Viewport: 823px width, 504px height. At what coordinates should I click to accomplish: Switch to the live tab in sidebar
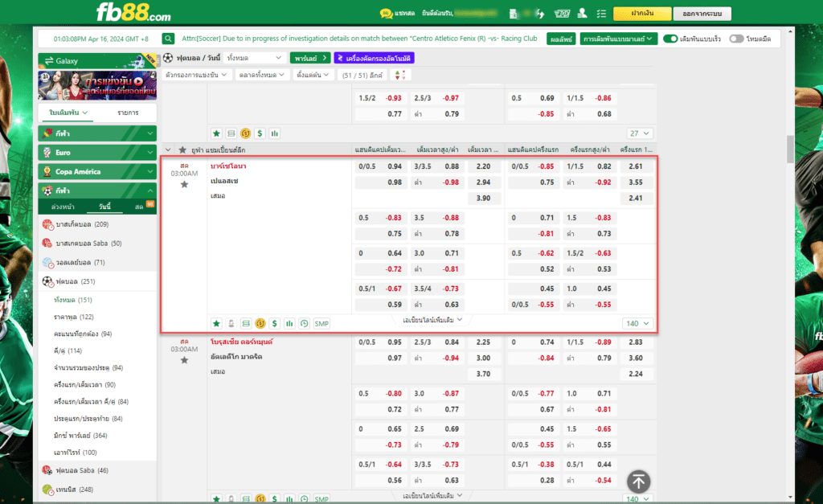(x=139, y=207)
